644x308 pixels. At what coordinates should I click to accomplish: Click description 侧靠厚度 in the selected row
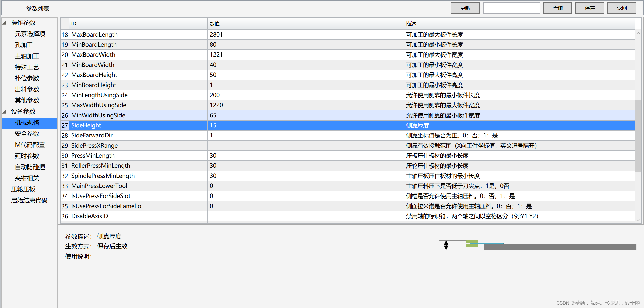(417, 125)
